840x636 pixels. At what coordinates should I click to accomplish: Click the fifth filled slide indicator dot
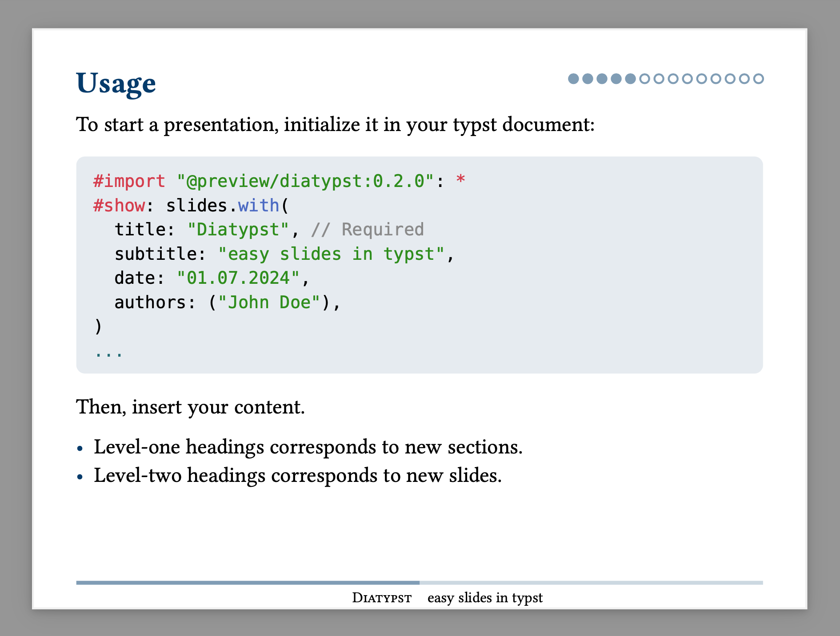tap(631, 79)
